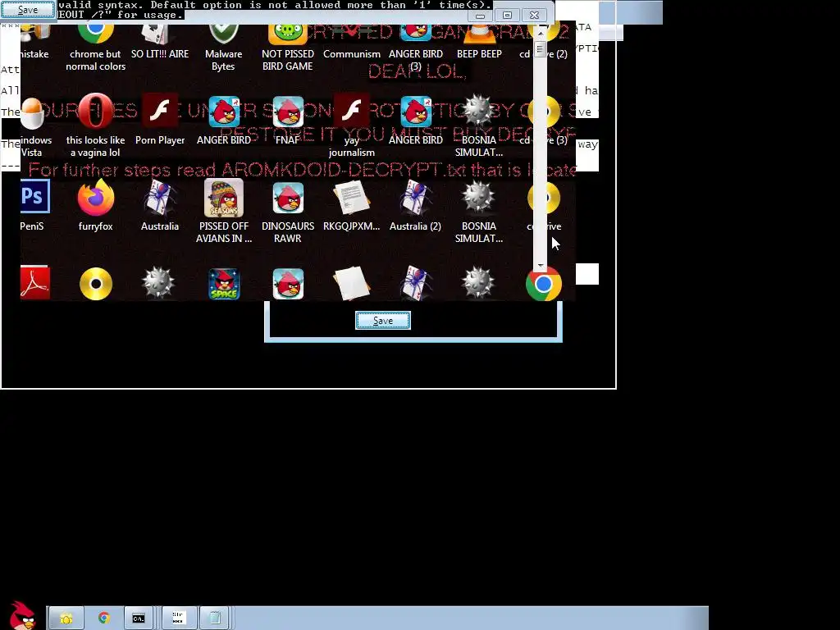Open the 'yay journalism' Flash icon
840x630 pixels.
(351, 127)
